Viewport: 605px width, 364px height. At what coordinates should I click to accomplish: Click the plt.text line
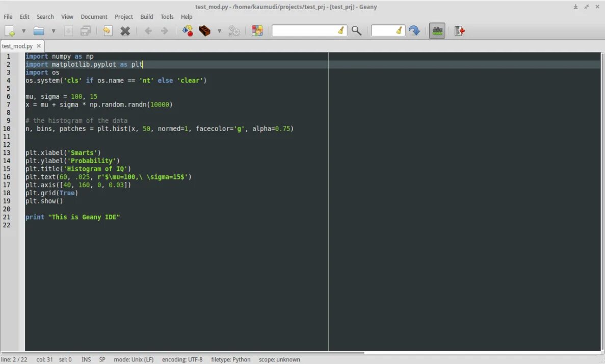pos(109,177)
